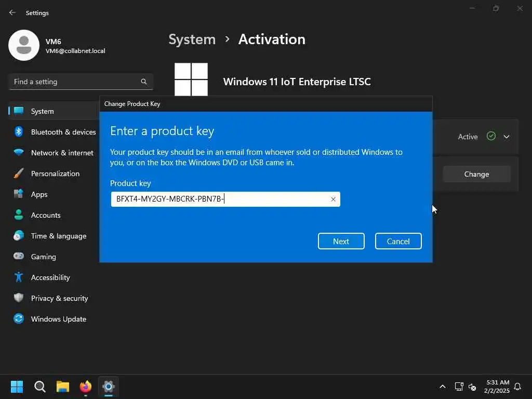Click the Time & language globe clock icon
The height and width of the screenshot is (399, 532).
pyautogui.click(x=19, y=235)
